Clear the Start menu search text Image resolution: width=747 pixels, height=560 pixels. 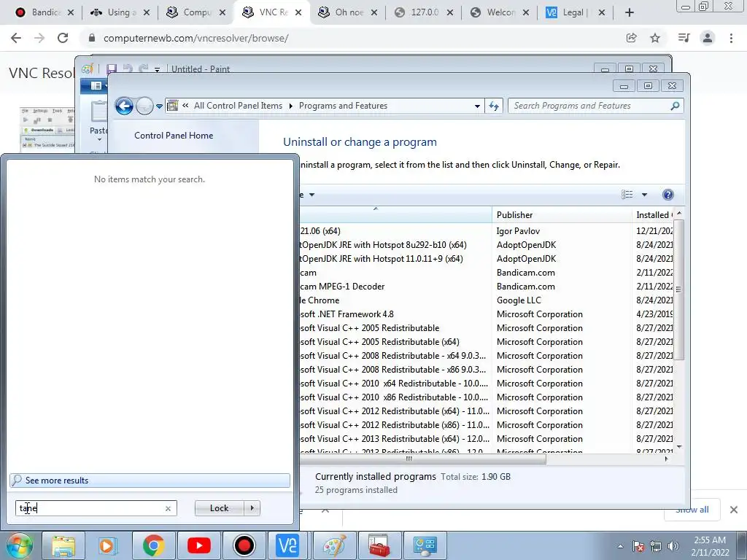[168, 508]
